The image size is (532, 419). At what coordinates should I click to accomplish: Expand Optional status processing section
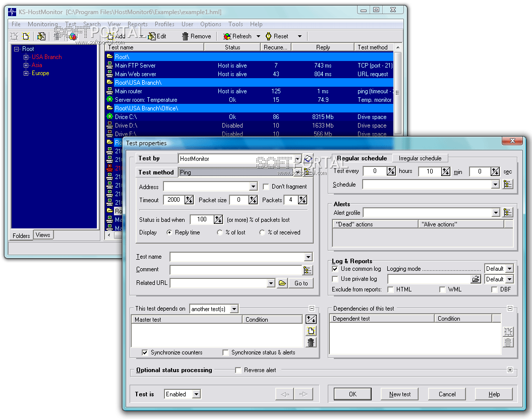(510, 370)
